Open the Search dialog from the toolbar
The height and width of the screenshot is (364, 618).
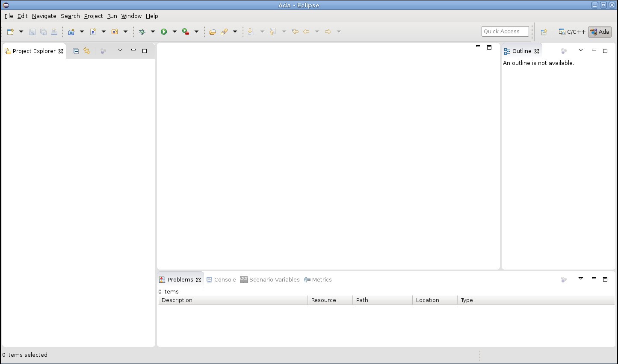[x=224, y=31]
